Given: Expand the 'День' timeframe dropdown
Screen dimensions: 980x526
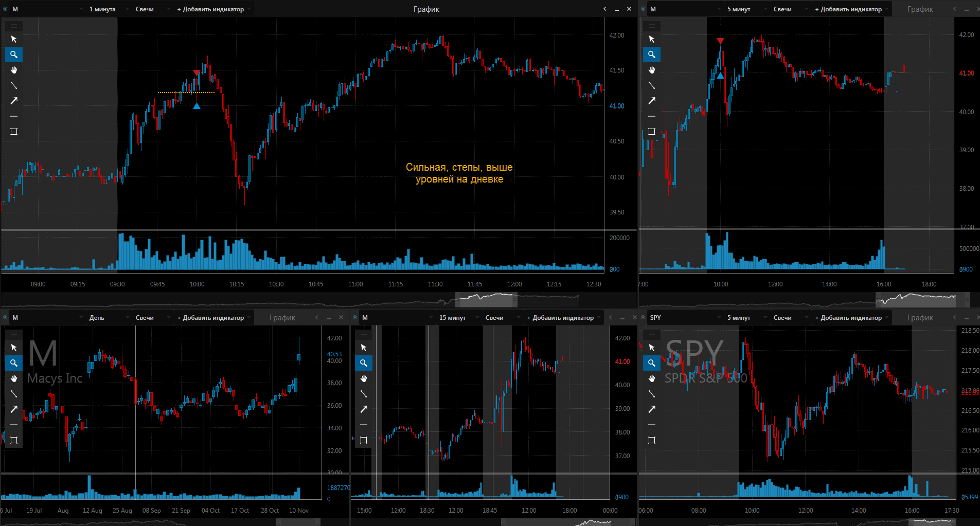Looking at the screenshot, I should (x=97, y=318).
